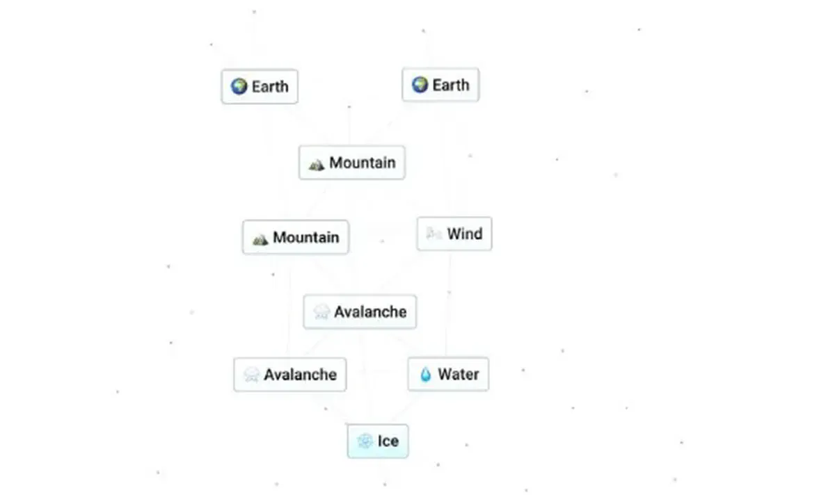The image size is (835, 504).
Task: Grab the Water element block
Action: pyautogui.click(x=448, y=375)
